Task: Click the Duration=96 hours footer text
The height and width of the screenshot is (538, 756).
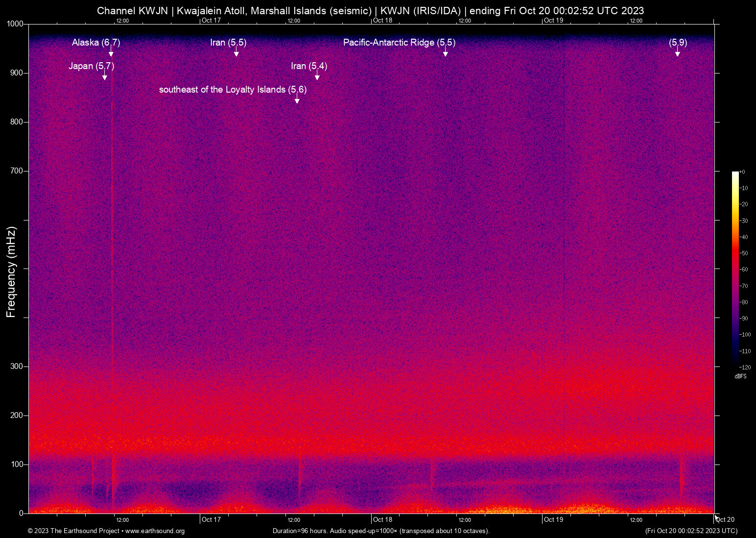Action: pyautogui.click(x=381, y=531)
